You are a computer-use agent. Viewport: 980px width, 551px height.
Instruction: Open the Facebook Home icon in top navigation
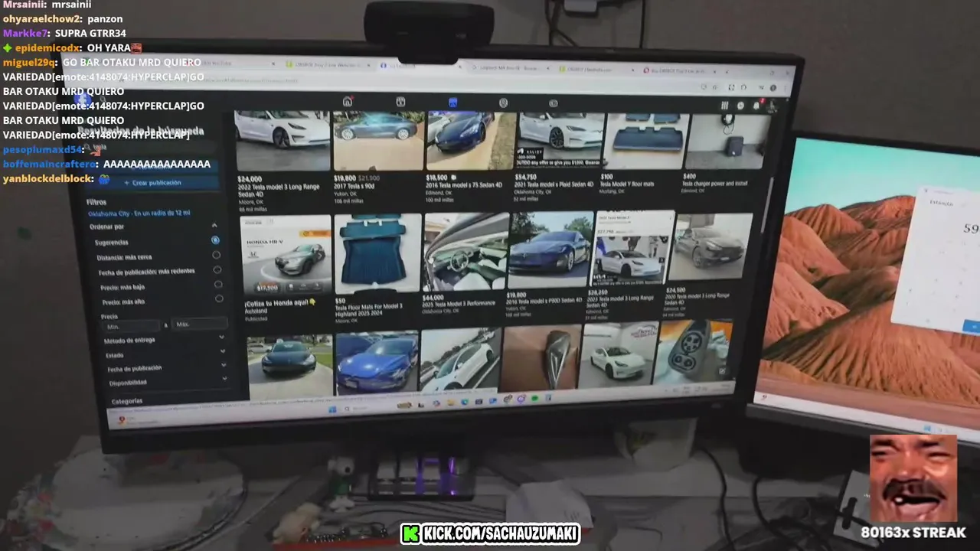pyautogui.click(x=348, y=102)
